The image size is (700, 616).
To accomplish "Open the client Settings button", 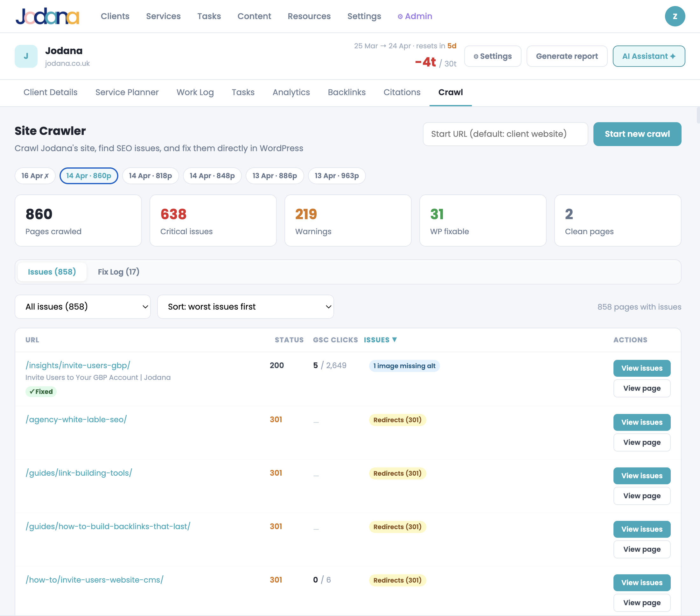I will coord(493,56).
